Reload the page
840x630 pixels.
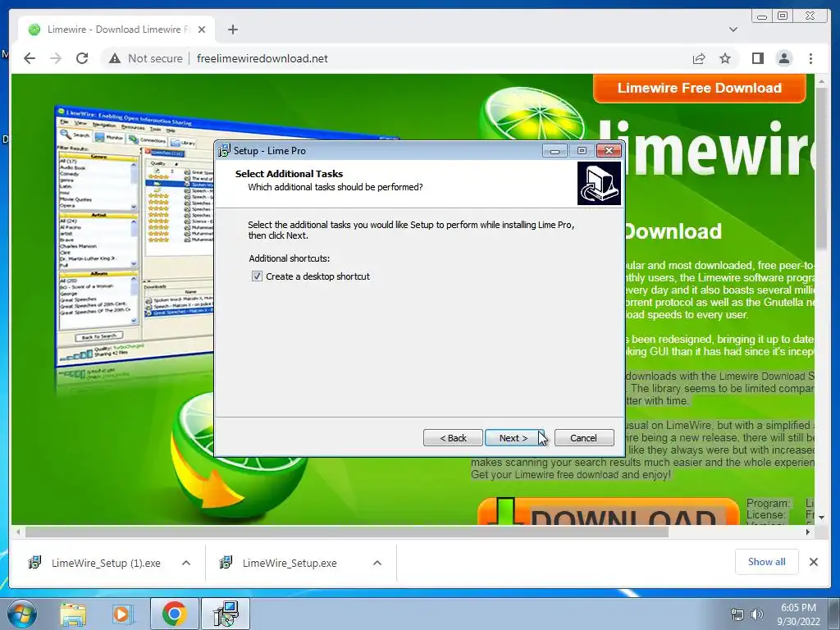[82, 58]
